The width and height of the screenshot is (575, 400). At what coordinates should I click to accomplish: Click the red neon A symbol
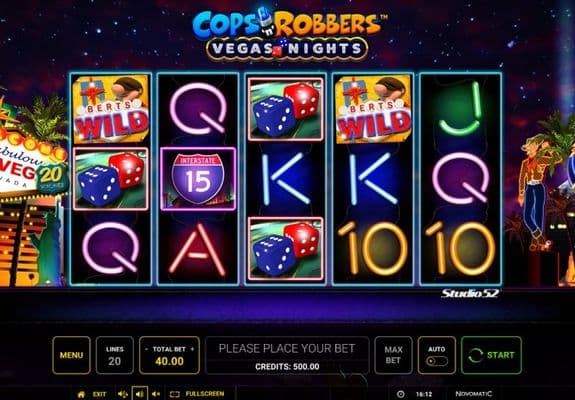coord(198,249)
